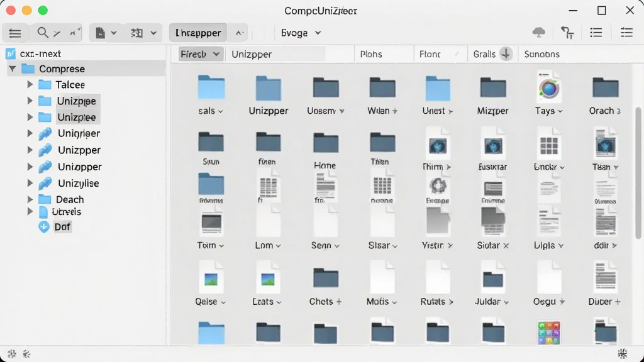
Task: Collapse the Comprese tree folder
Action: [13, 69]
